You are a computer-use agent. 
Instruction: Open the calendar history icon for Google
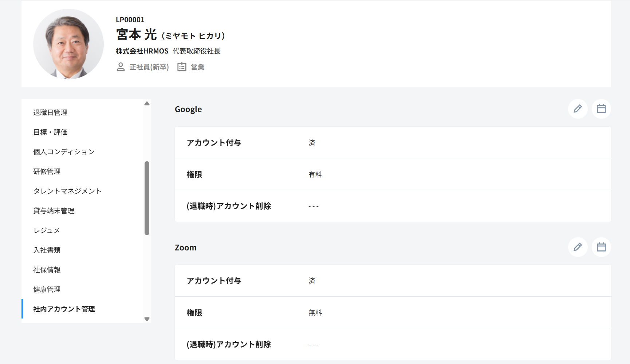601,109
